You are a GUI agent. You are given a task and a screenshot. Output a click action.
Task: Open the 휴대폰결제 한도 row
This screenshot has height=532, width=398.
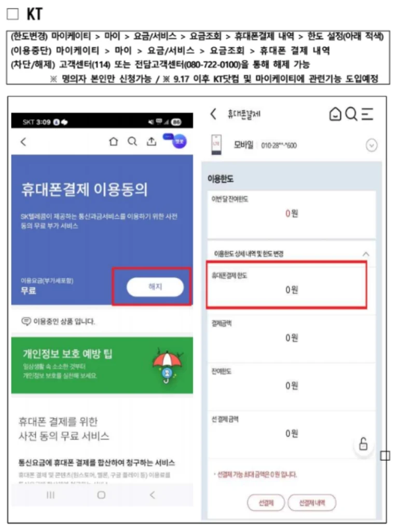287,285
